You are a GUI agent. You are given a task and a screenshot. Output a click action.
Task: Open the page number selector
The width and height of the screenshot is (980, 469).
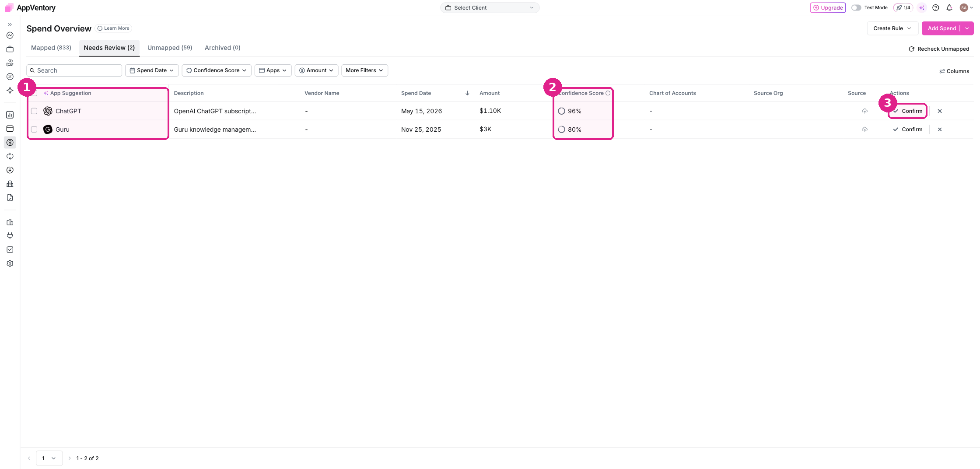click(49, 458)
